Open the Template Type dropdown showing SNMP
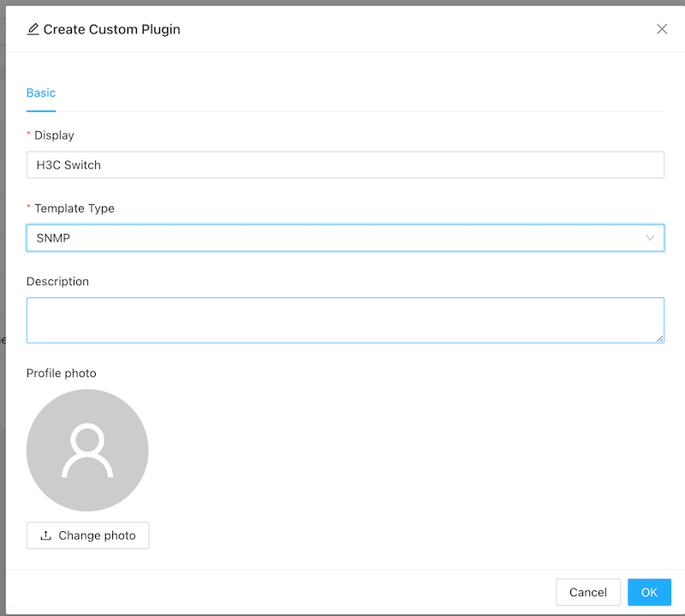The image size is (685, 616). pyautogui.click(x=334, y=238)
